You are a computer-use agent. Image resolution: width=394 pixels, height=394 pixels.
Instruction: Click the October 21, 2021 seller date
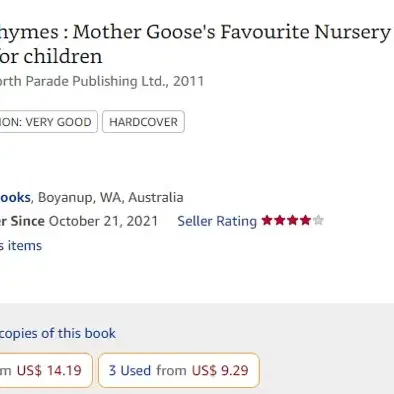pyautogui.click(x=103, y=221)
